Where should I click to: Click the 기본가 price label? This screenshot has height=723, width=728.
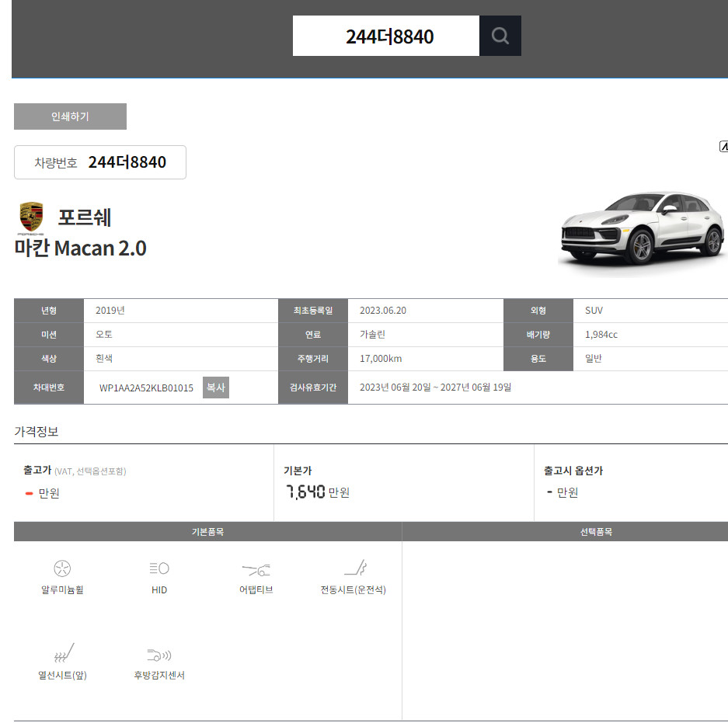(298, 471)
